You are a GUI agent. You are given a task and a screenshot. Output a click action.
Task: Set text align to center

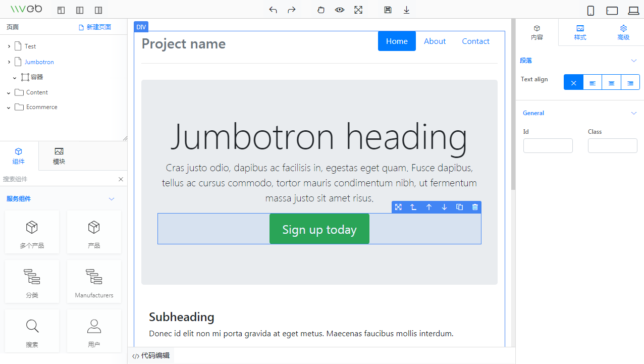611,83
